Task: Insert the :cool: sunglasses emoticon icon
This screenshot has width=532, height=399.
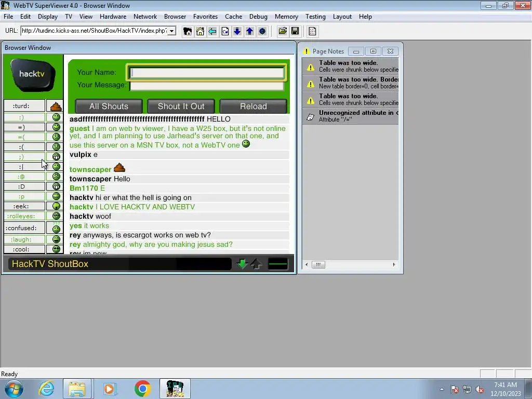Action: coord(56,249)
